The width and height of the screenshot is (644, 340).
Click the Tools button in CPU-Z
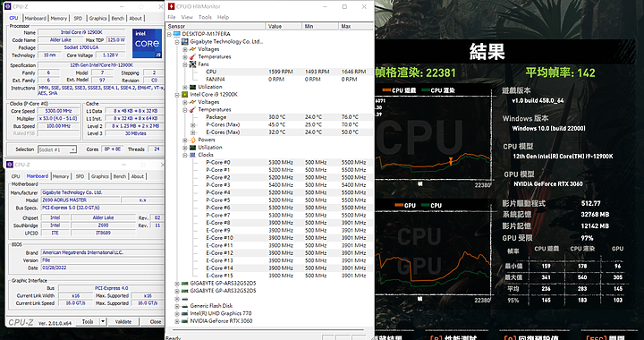tap(87, 321)
